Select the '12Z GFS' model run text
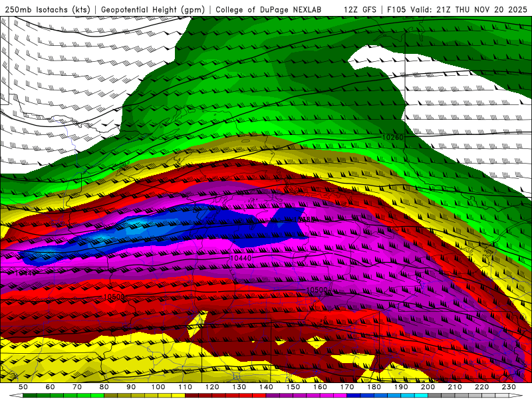The height and width of the screenshot is (399, 532). pyautogui.click(x=360, y=10)
